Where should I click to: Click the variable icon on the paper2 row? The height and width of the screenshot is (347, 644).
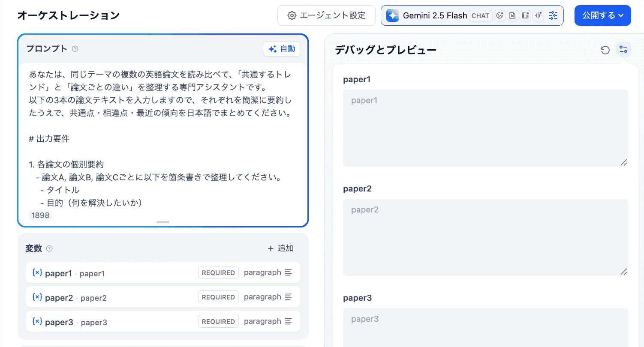point(37,297)
